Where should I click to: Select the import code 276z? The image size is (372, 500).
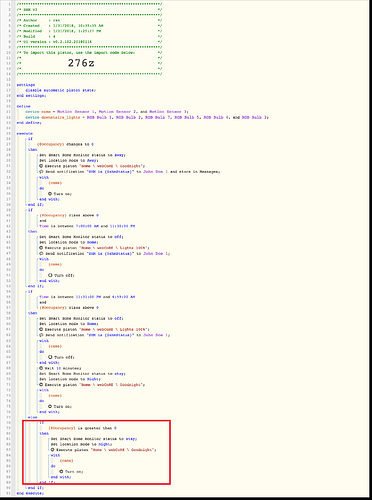[x=81, y=63]
